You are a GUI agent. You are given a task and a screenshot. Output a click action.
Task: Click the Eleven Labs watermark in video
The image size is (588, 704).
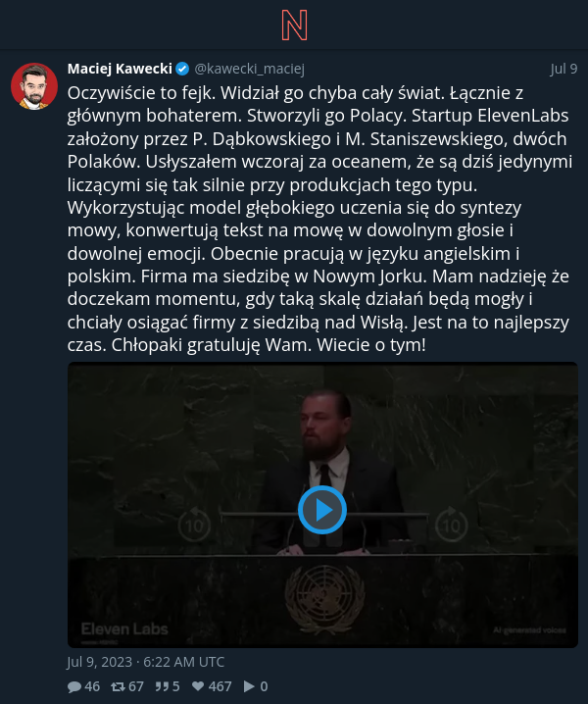(x=124, y=629)
